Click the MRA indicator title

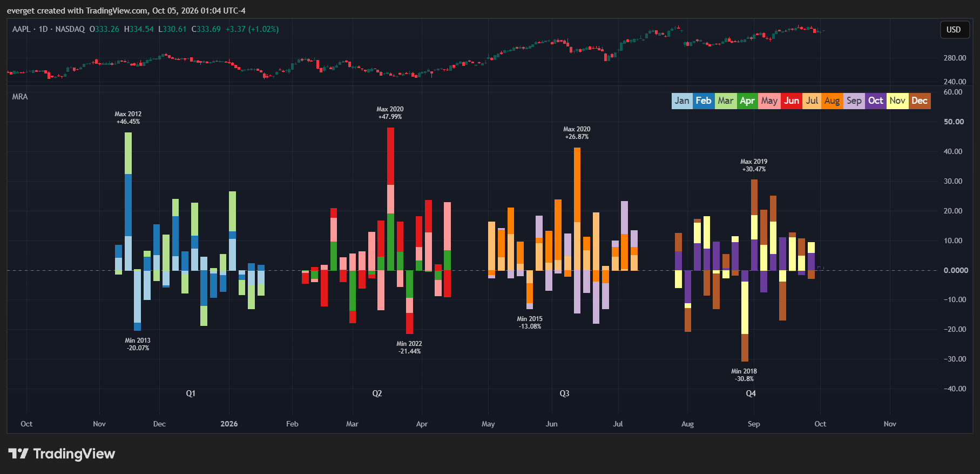(x=20, y=97)
